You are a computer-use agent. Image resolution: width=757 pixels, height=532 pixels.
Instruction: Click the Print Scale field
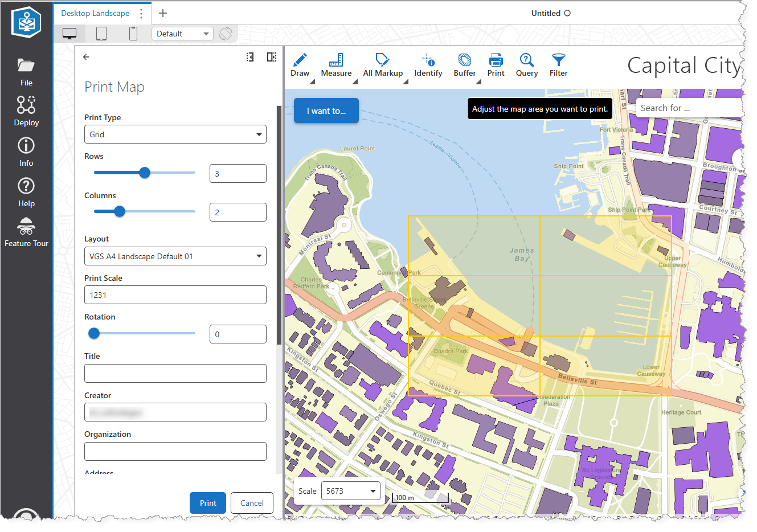[x=175, y=295]
